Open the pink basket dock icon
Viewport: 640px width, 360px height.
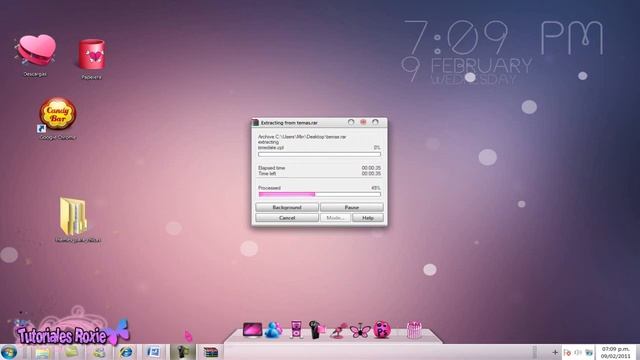pyautogui.click(x=414, y=330)
